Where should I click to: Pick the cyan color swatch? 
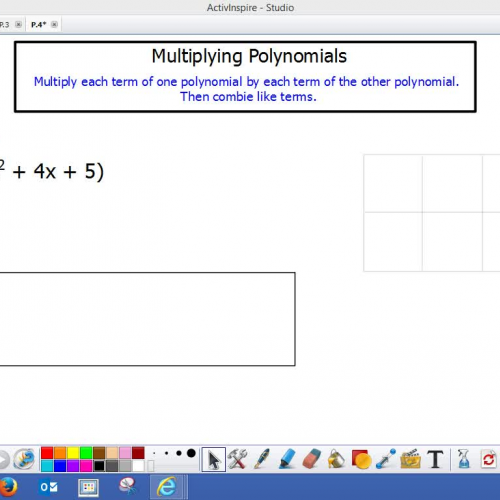point(47,466)
